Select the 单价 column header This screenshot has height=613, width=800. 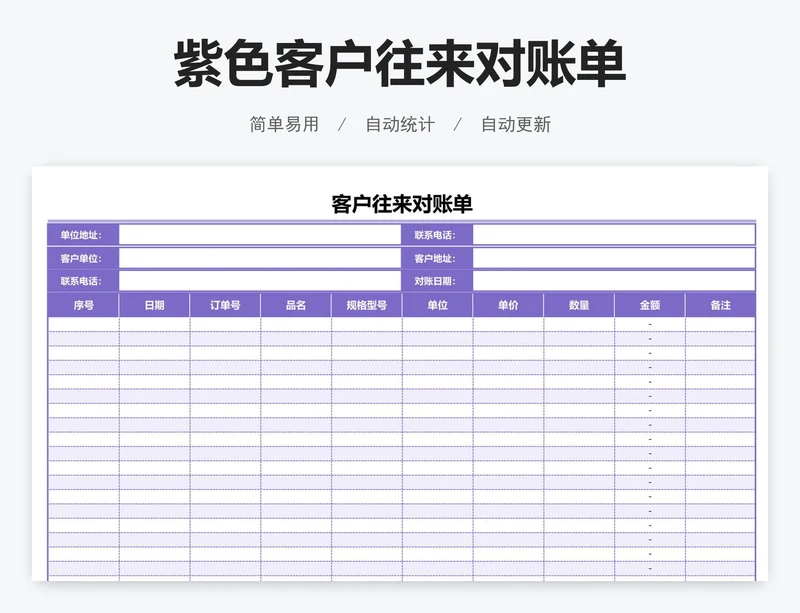coord(508,305)
